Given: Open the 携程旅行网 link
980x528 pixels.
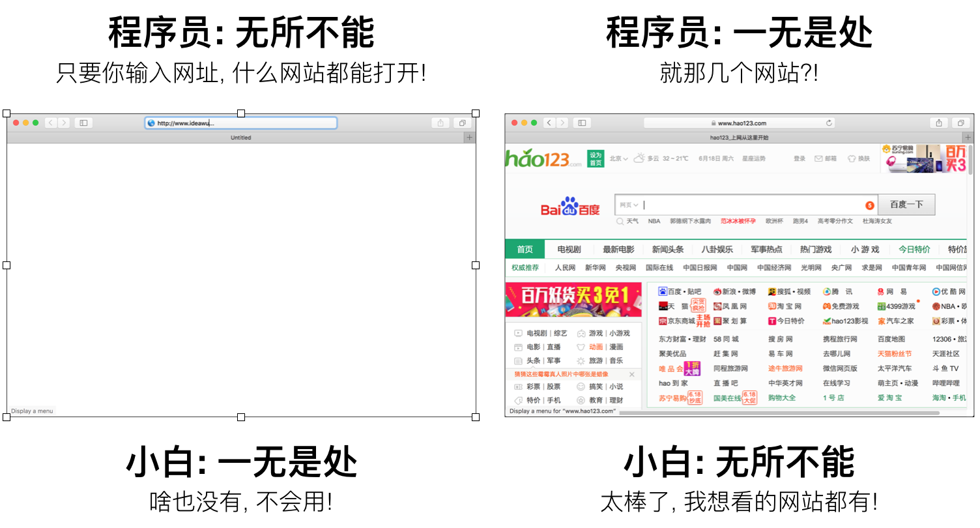Looking at the screenshot, I should pyautogui.click(x=840, y=339).
